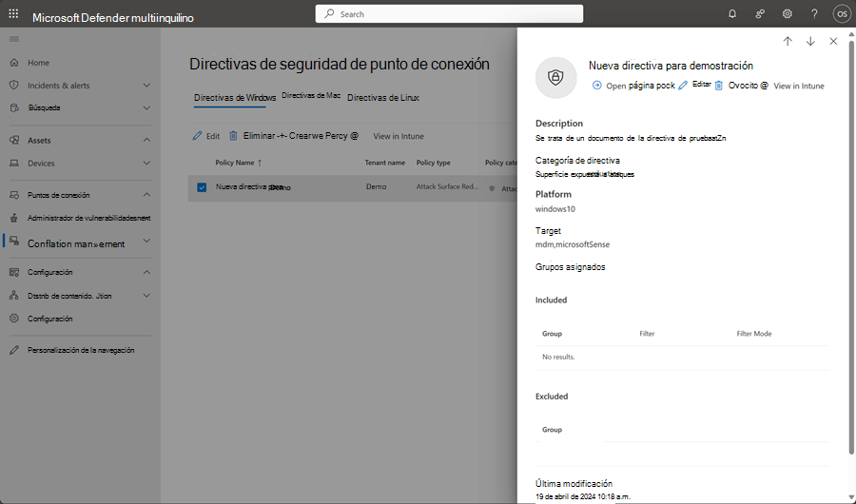Uncheck the Nueva directiva row checkbox
Screen dimensions: 856x504
(x=202, y=187)
